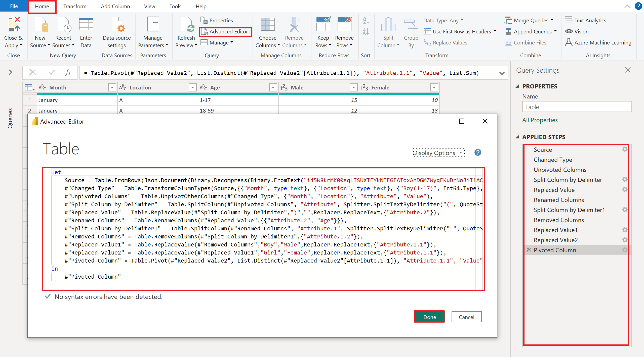Click the Enter Data table icon
This screenshot has height=357, width=644.
[86, 24]
